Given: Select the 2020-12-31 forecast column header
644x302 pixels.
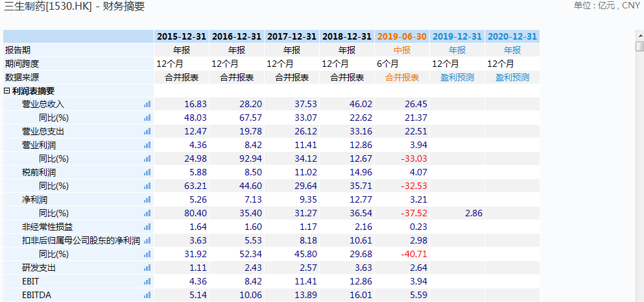Looking at the screenshot, I should tap(512, 36).
